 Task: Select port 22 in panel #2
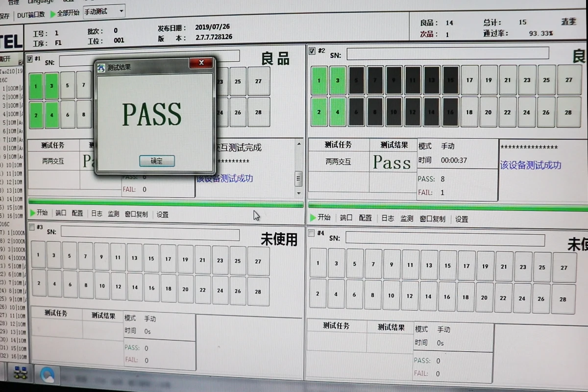point(507,112)
